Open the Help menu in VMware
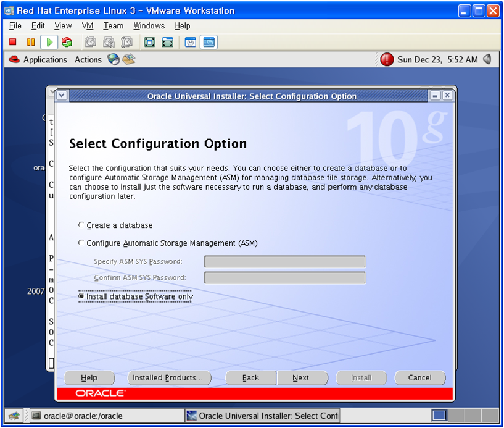Screen dimensions: 504x428 point(183,26)
